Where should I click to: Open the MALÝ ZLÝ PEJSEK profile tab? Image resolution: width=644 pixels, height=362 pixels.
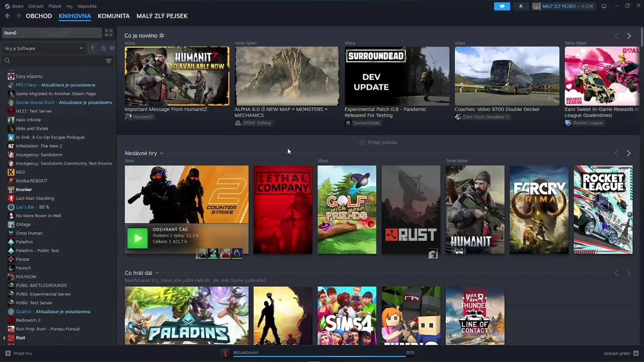162,16
